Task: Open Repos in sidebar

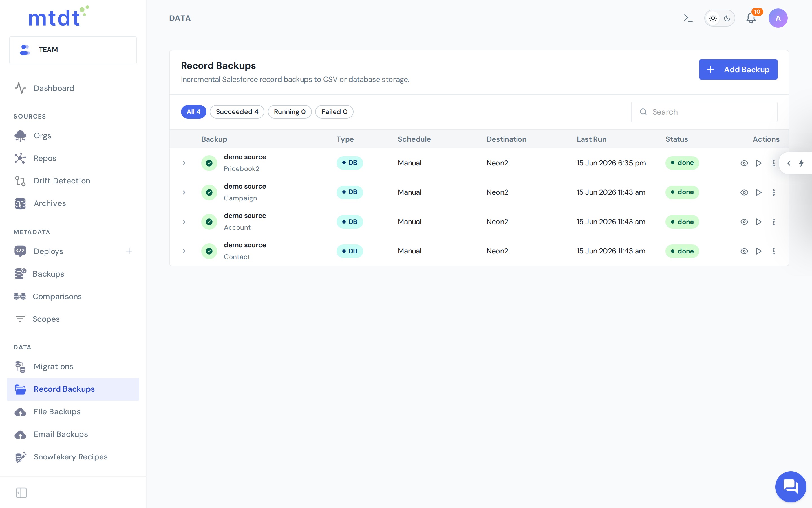Action: [73, 158]
